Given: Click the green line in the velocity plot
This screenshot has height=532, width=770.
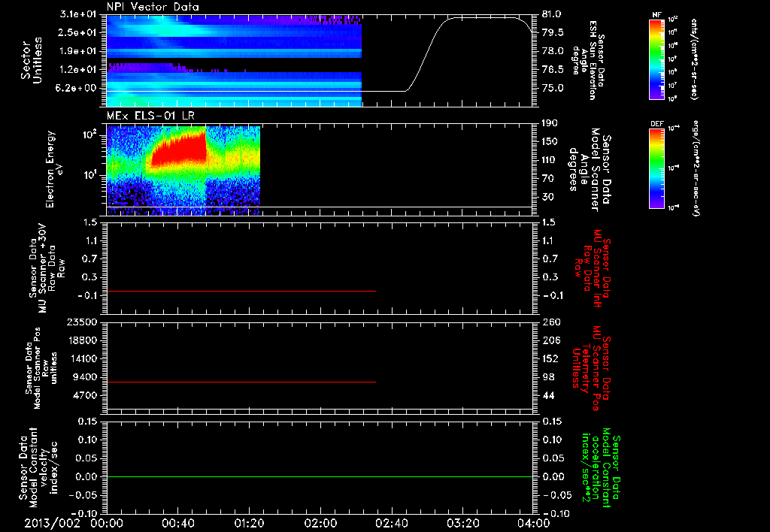Looking at the screenshot, I should [x=320, y=476].
